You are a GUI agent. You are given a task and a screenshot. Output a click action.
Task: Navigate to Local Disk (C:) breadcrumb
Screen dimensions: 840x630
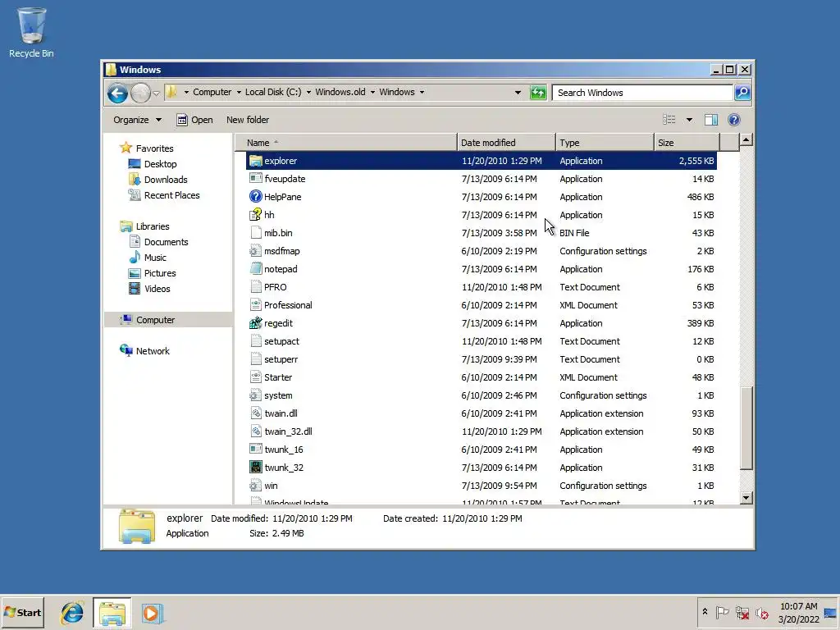coord(273,92)
